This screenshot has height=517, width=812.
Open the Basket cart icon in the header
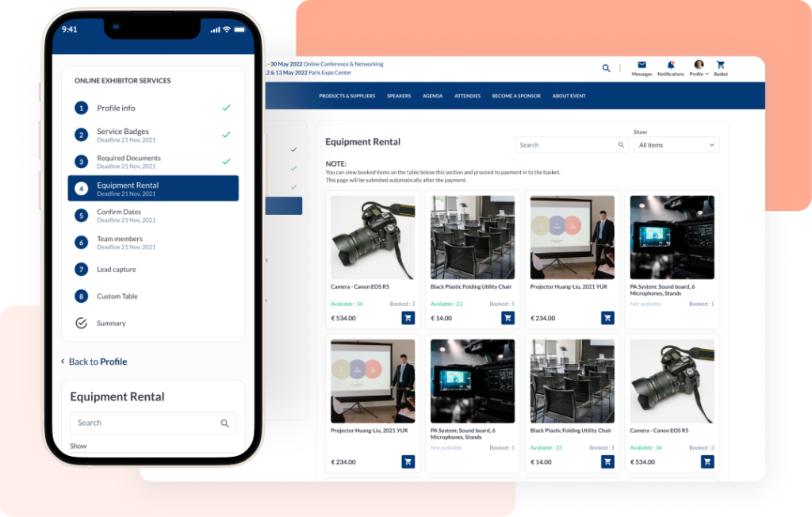(x=720, y=65)
